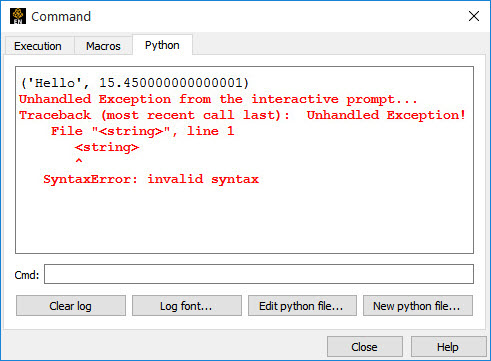This screenshot has width=491, height=361.
Task: Clear the log output
Action: tap(71, 306)
